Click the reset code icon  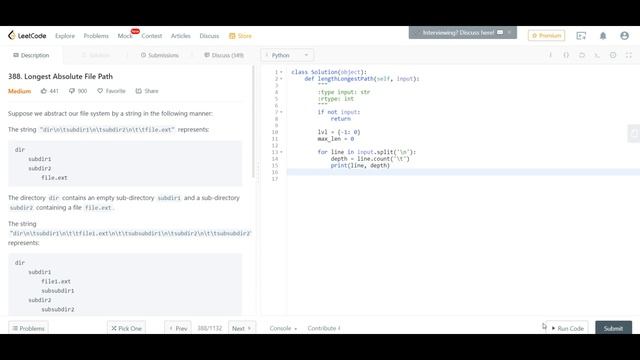point(582,55)
